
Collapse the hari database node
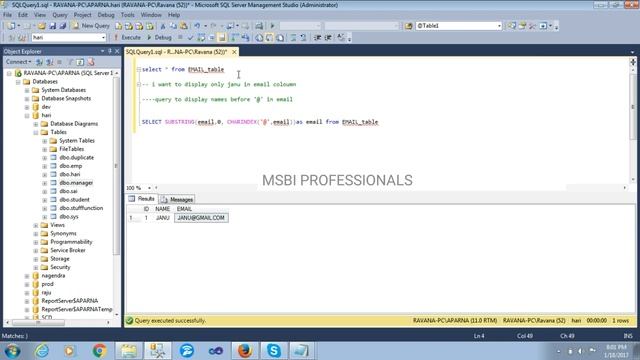27,116
